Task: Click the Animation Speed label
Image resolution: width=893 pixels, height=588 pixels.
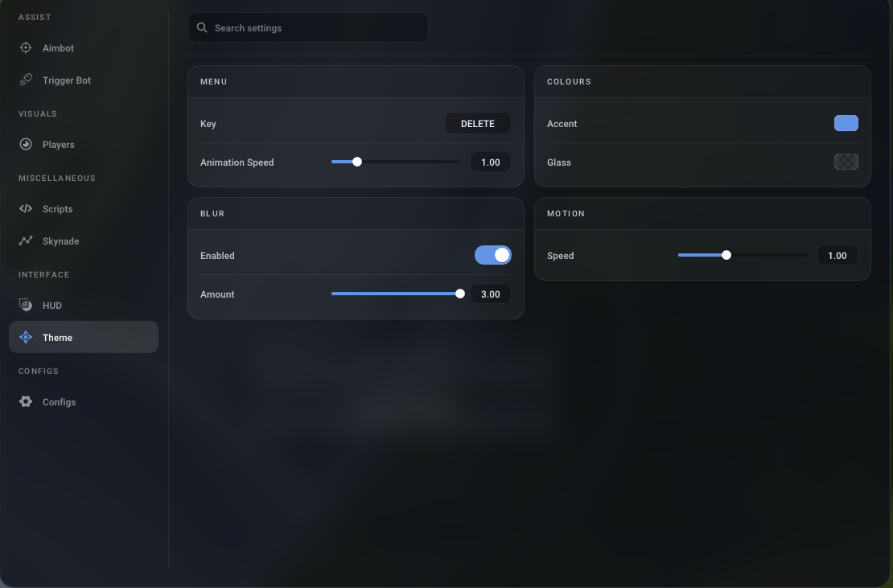Action: pyautogui.click(x=237, y=162)
